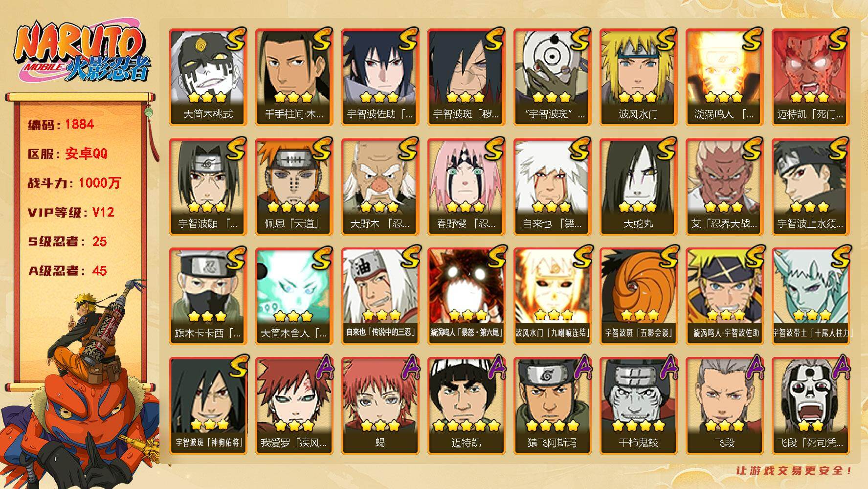Select the 区服 安卓QQ text
Image resolution: width=868 pixels, height=489 pixels.
[x=67, y=154]
